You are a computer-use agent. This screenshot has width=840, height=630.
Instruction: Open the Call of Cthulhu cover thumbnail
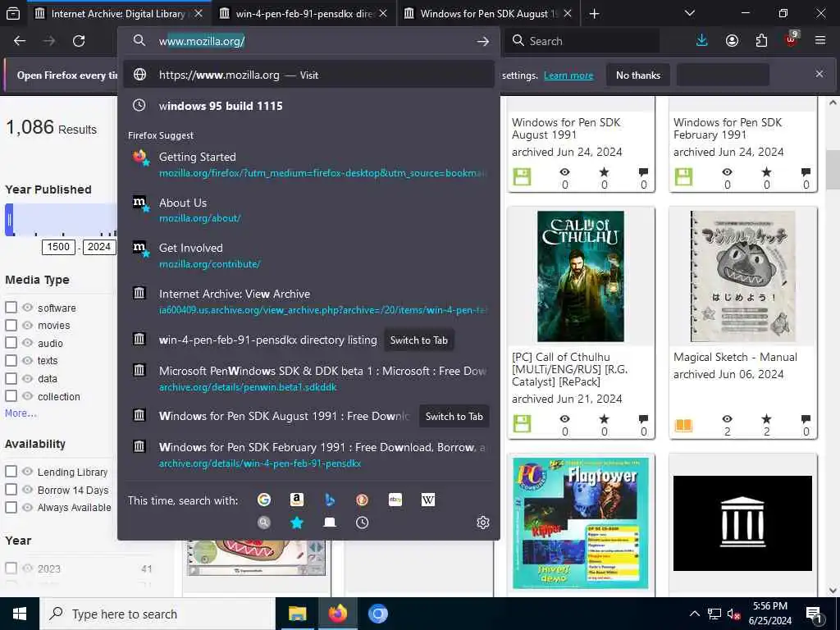point(581,276)
